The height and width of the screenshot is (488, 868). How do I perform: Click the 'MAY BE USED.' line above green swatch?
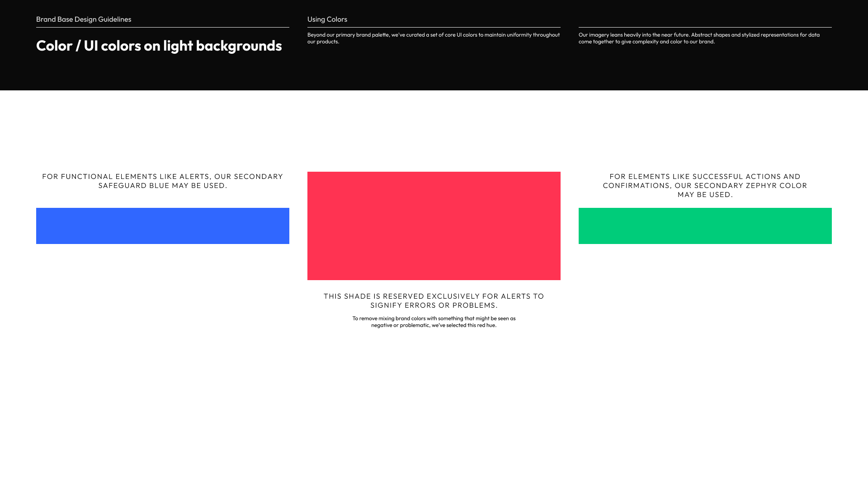pos(705,195)
